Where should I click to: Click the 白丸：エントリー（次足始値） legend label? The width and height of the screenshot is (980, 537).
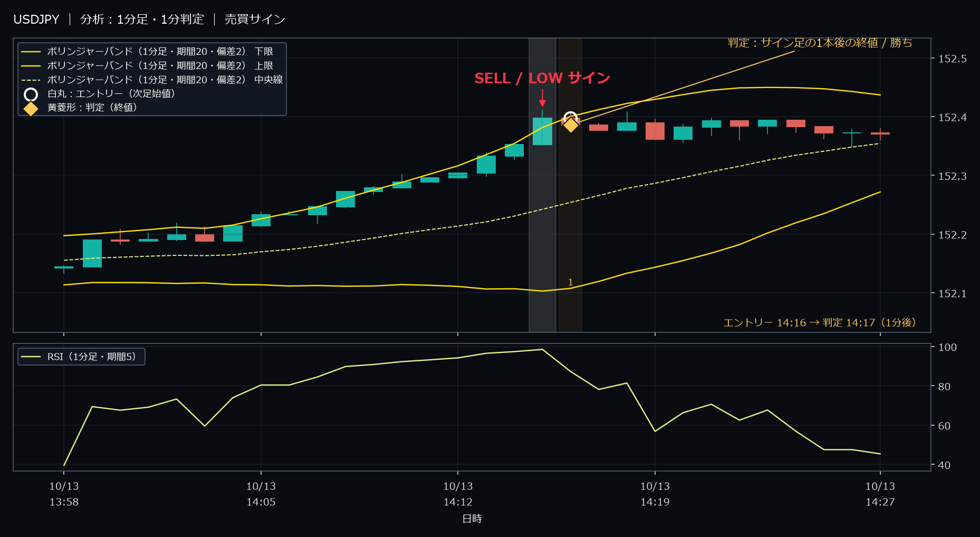[x=111, y=94]
